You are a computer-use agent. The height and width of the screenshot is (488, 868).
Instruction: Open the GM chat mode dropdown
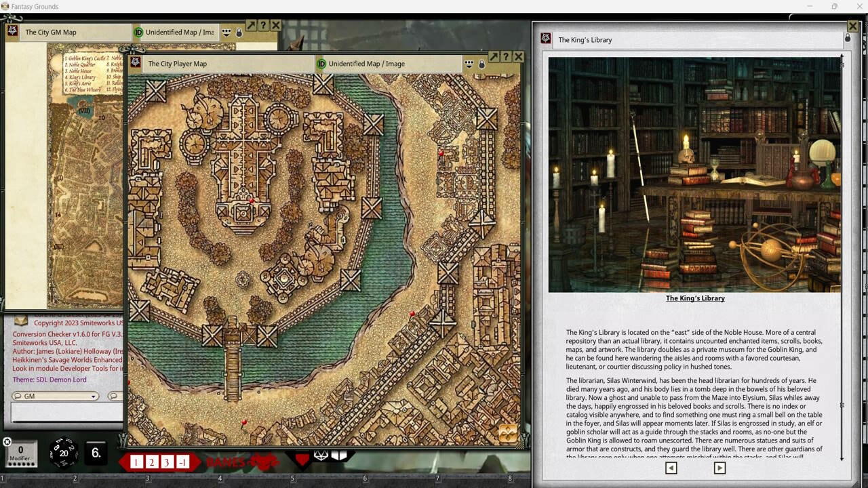pos(54,396)
